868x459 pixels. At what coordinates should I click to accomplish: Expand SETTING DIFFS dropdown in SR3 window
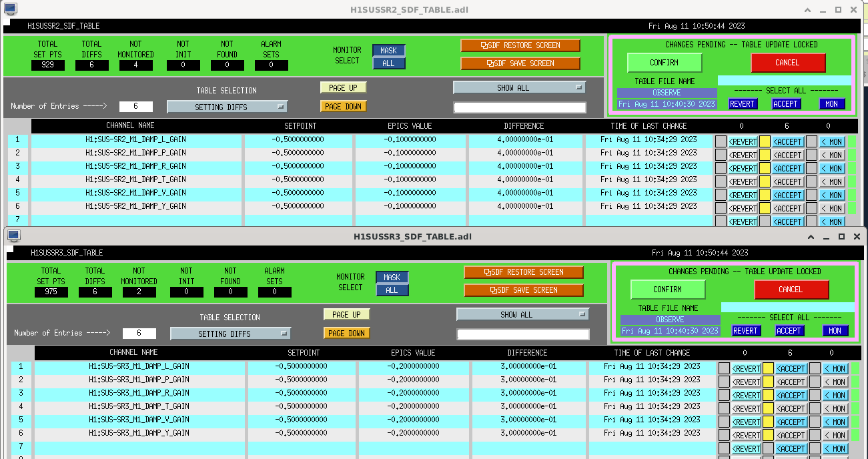pyautogui.click(x=230, y=334)
